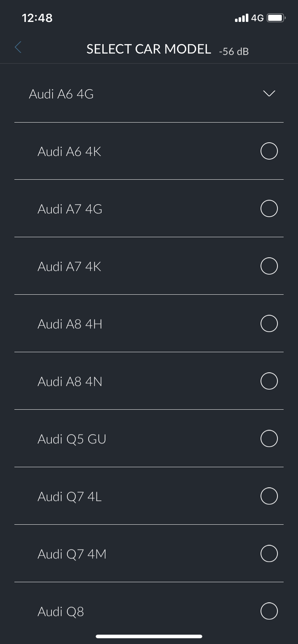The width and height of the screenshot is (298, 644).
Task: Choose the Audi A7 4G radio button
Action: coord(269,208)
